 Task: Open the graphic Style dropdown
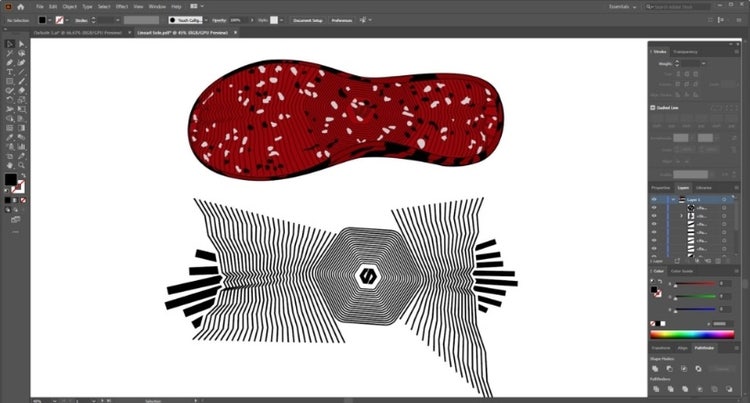coord(281,20)
